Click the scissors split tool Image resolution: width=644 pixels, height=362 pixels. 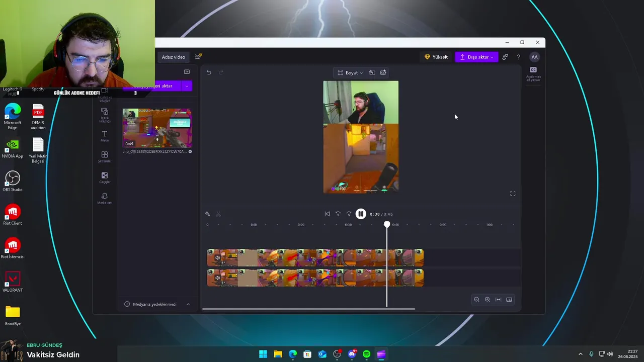coord(218,214)
